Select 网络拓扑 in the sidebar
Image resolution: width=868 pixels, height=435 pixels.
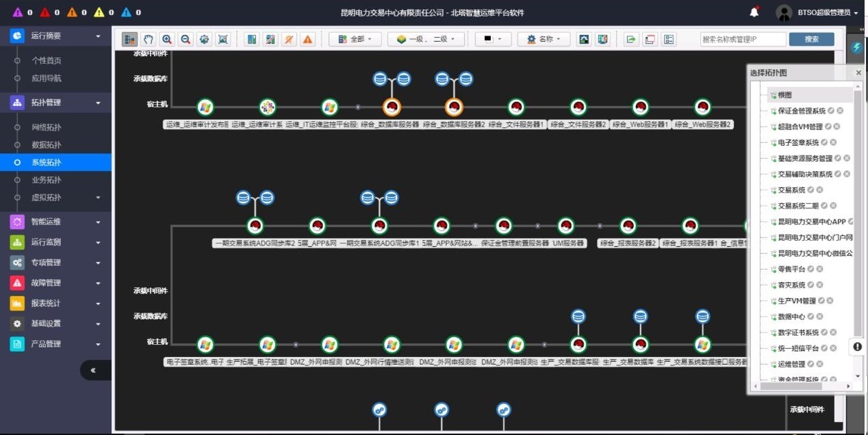(x=47, y=127)
